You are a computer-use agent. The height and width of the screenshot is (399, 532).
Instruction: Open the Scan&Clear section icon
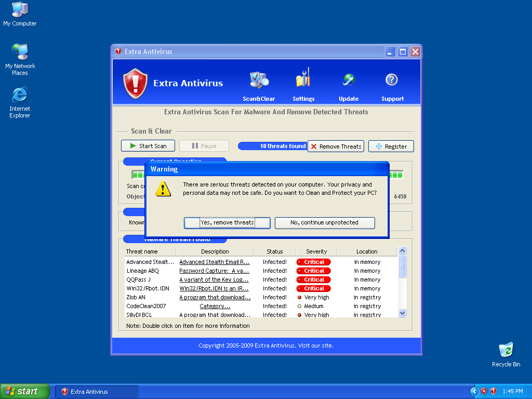[258, 81]
